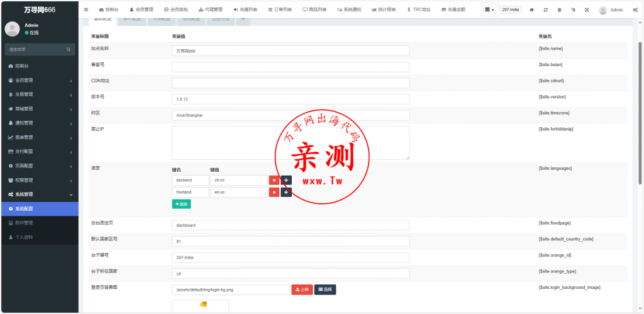The height and width of the screenshot is (314, 644).
Task: Open the 控制台 tab in top navigation
Action: point(108,10)
